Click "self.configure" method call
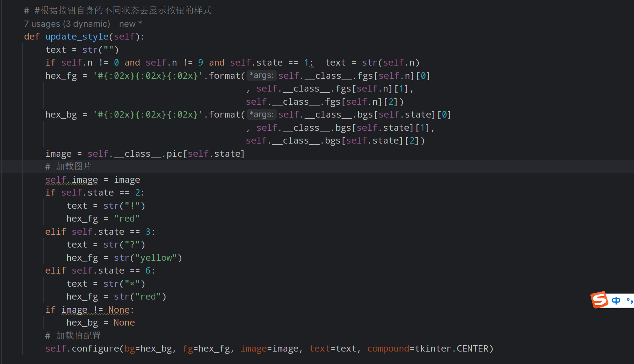 (x=82, y=349)
